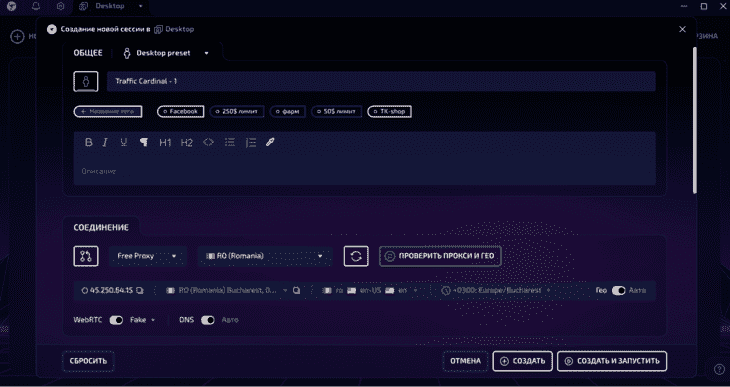
Task: Click the СОЕДИНЕНИЕ section heading
Action: click(101, 228)
